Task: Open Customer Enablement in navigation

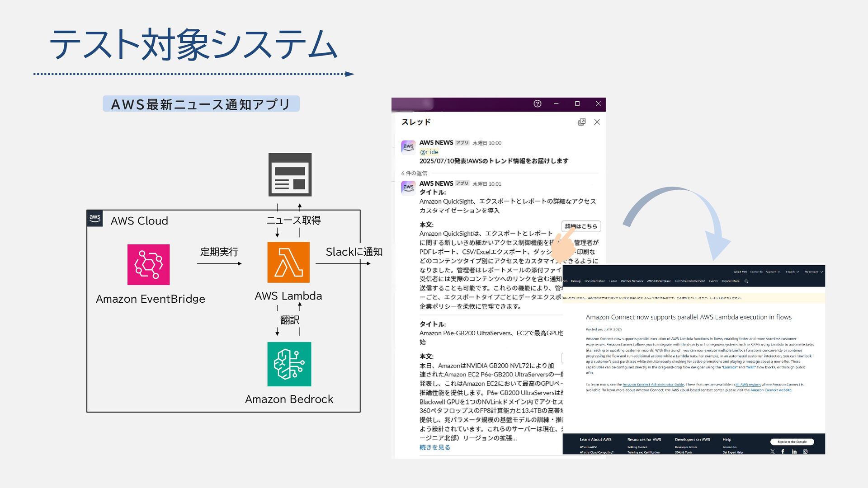Action: [x=690, y=281]
